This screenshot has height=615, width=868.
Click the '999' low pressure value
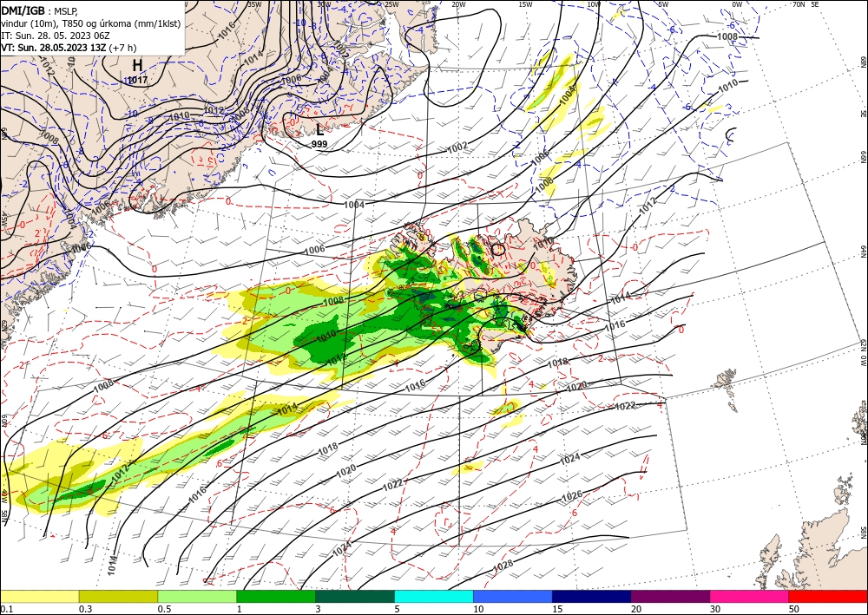(x=319, y=144)
